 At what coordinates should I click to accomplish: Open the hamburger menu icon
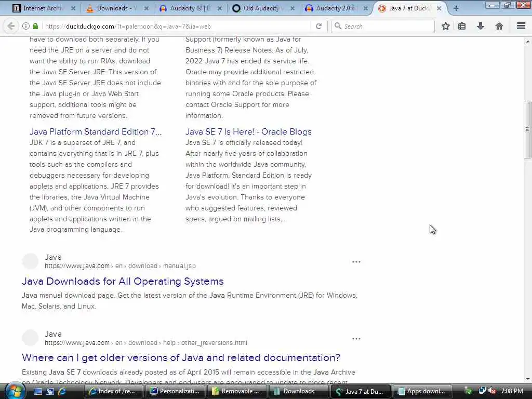coord(521,26)
